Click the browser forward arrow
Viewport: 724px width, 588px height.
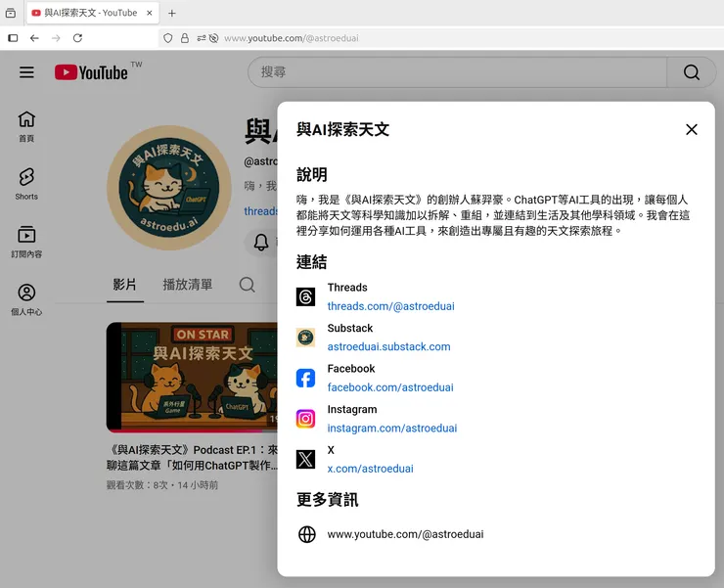tap(56, 38)
